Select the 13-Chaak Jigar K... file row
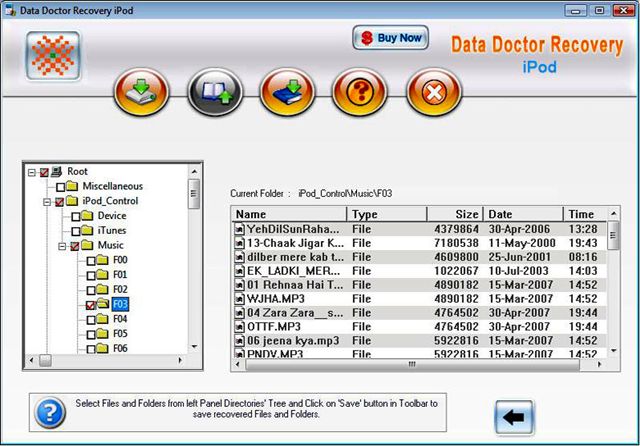The image size is (640, 446). click(420, 243)
